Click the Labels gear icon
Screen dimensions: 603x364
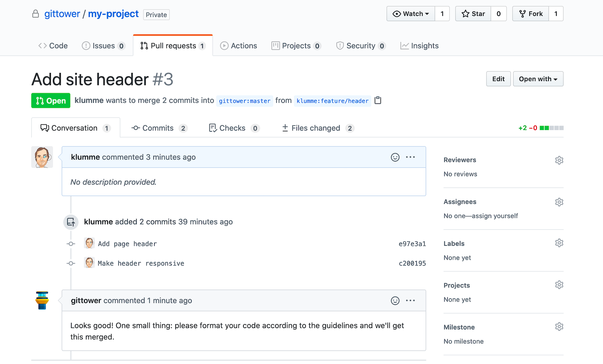[x=559, y=243]
